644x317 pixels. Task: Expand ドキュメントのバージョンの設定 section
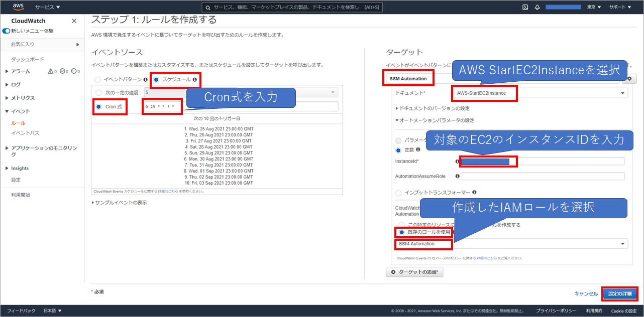pyautogui.click(x=433, y=108)
